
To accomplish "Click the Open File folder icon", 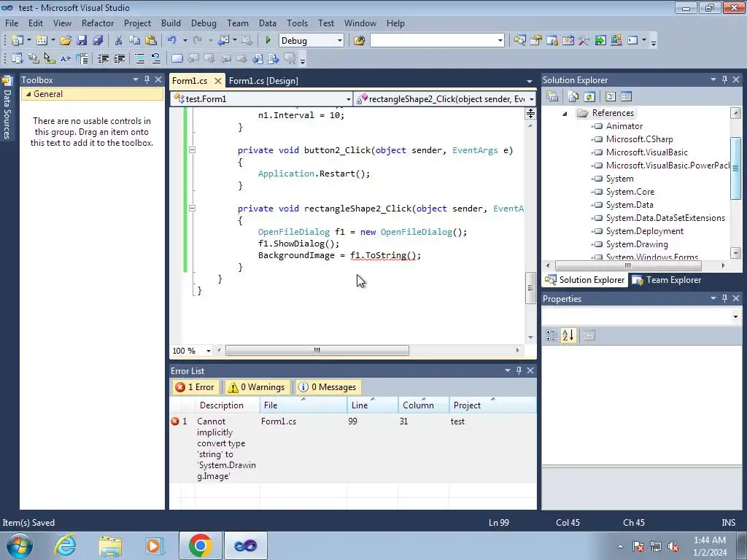I will [x=66, y=41].
